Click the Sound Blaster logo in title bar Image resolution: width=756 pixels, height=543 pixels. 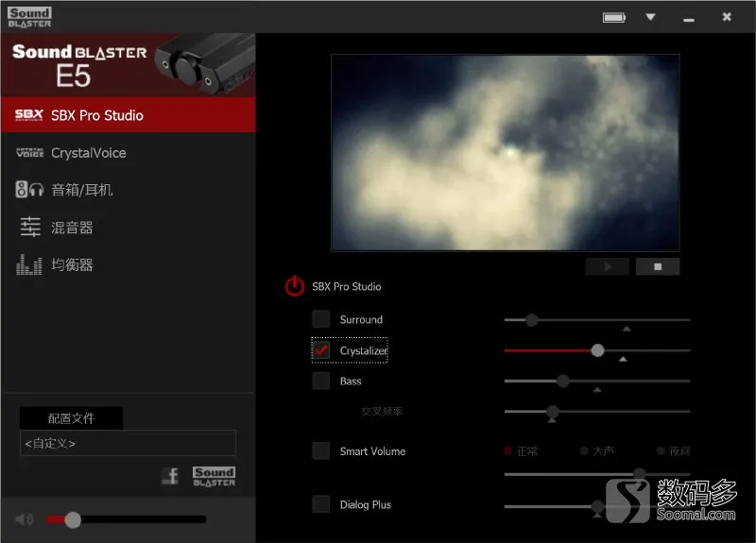[x=29, y=17]
